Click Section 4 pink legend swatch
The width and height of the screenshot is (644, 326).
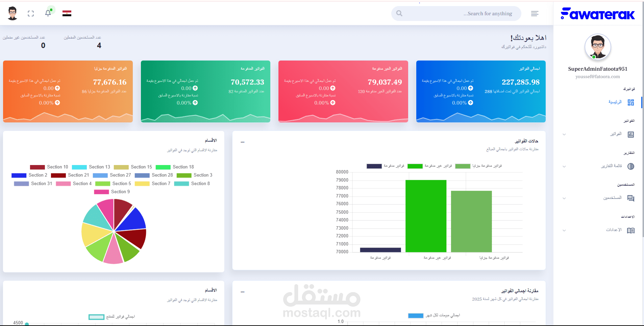(x=63, y=184)
